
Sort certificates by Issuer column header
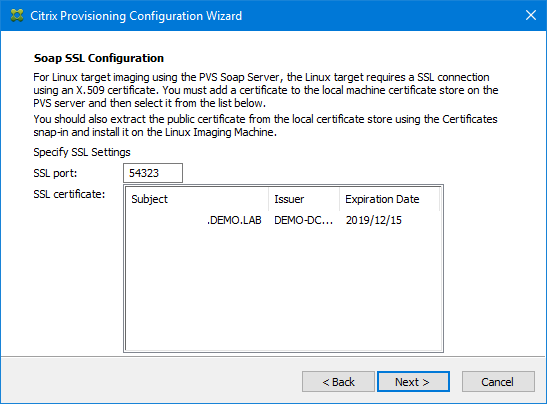tap(304, 199)
